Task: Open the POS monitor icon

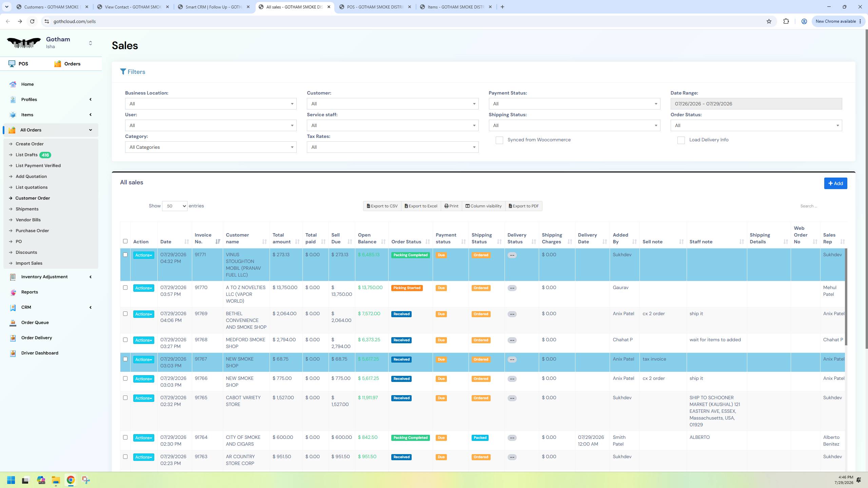Action: 12,64
